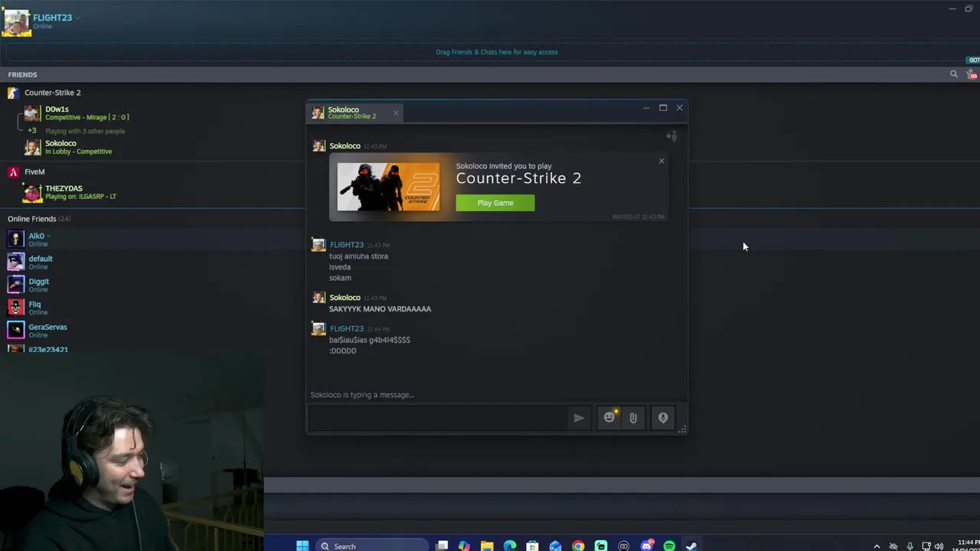Minimize the Sokoloco chat window
The height and width of the screenshot is (551, 980).
tap(646, 108)
